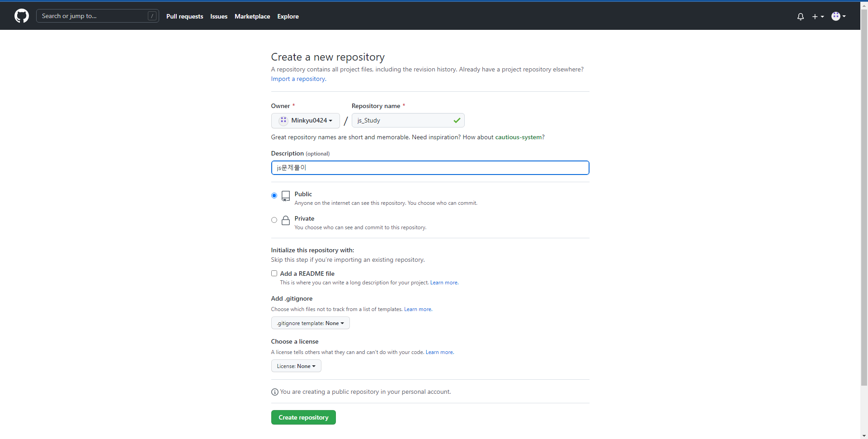Click Create repository button
This screenshot has height=439, width=868.
303,417
